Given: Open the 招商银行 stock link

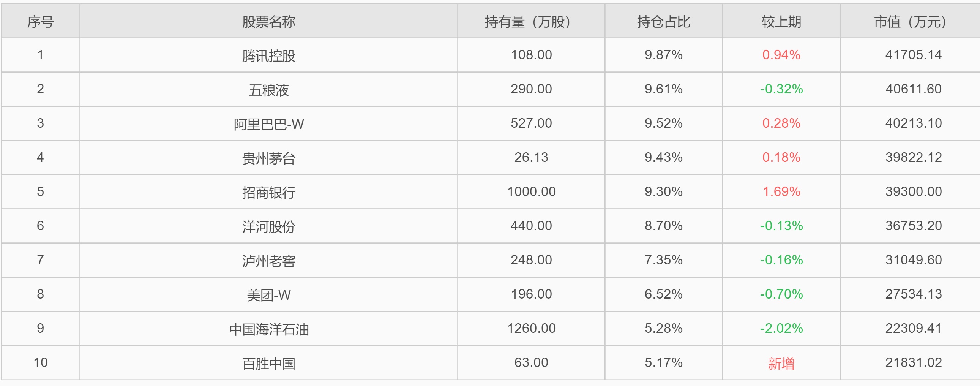Looking at the screenshot, I should click(x=268, y=192).
